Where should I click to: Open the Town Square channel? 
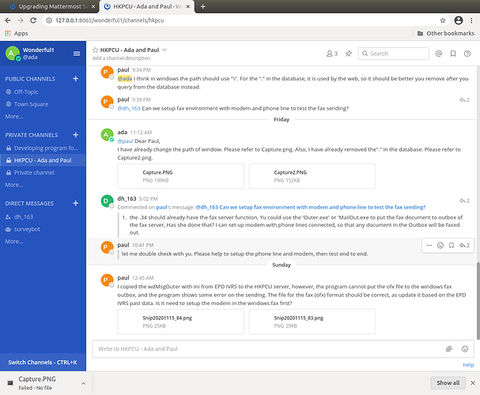[31, 104]
